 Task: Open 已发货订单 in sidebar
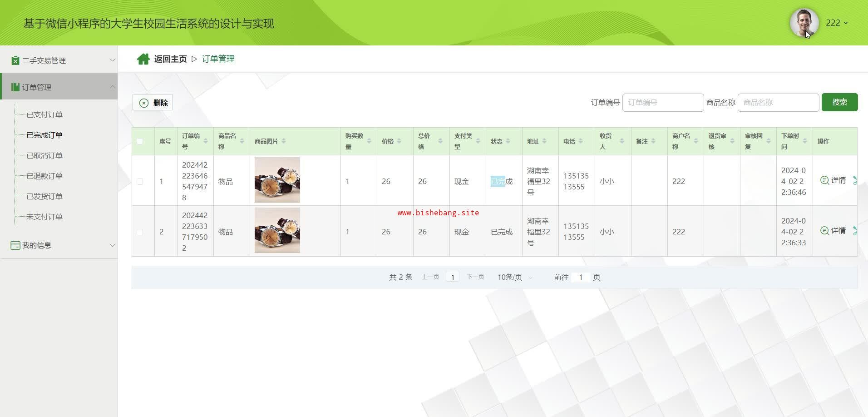[44, 196]
